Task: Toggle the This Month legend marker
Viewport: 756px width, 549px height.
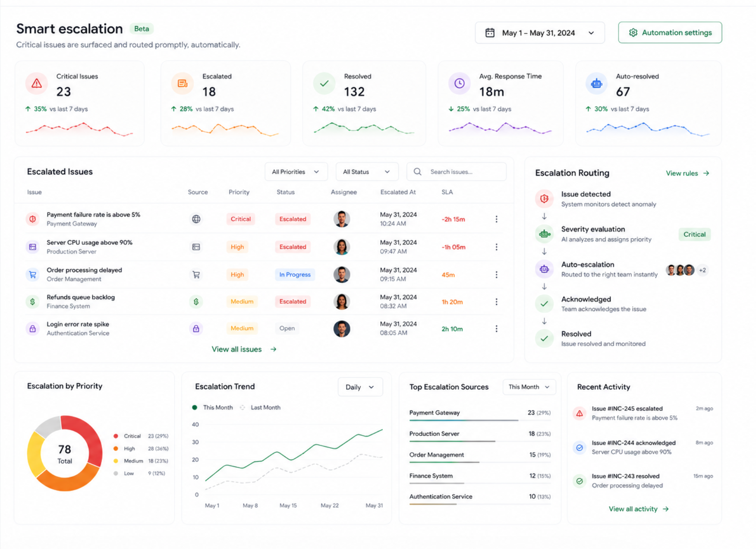Action: 195,407
